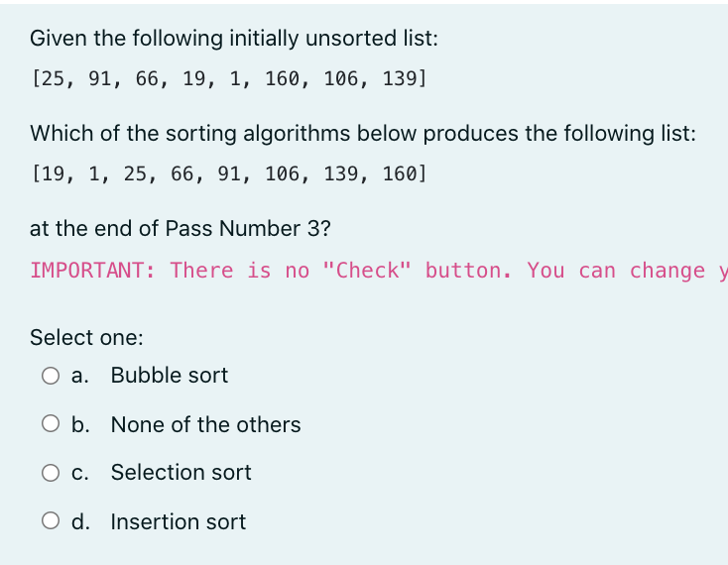728x565 pixels.
Task: Click the option letter a.
Action: 80,376
